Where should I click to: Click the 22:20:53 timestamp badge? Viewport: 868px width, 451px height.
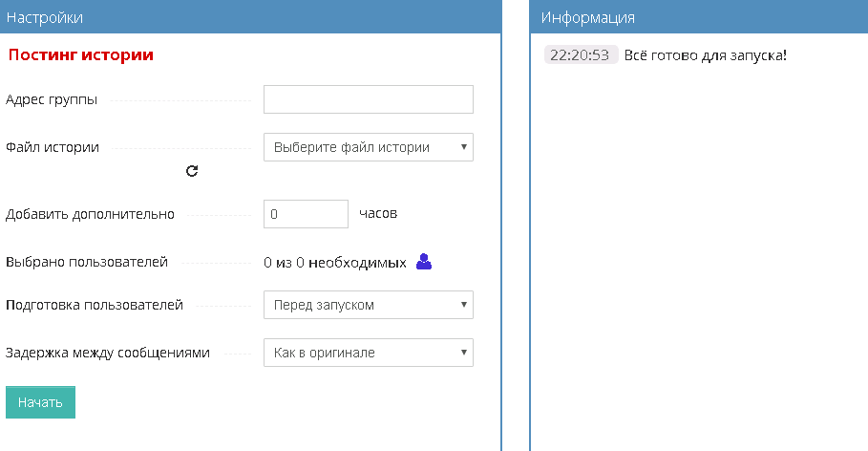click(x=581, y=54)
